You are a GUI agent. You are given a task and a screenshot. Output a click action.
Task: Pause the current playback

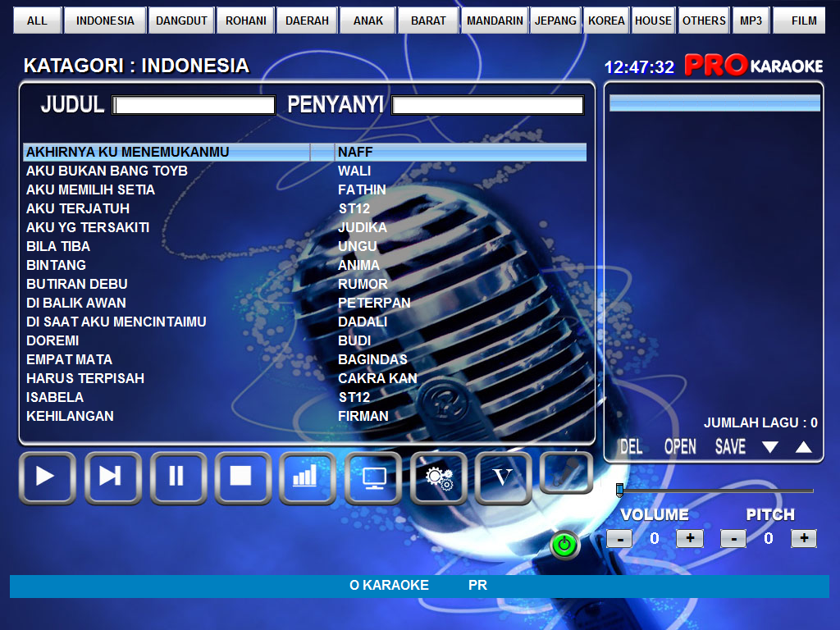[178, 478]
